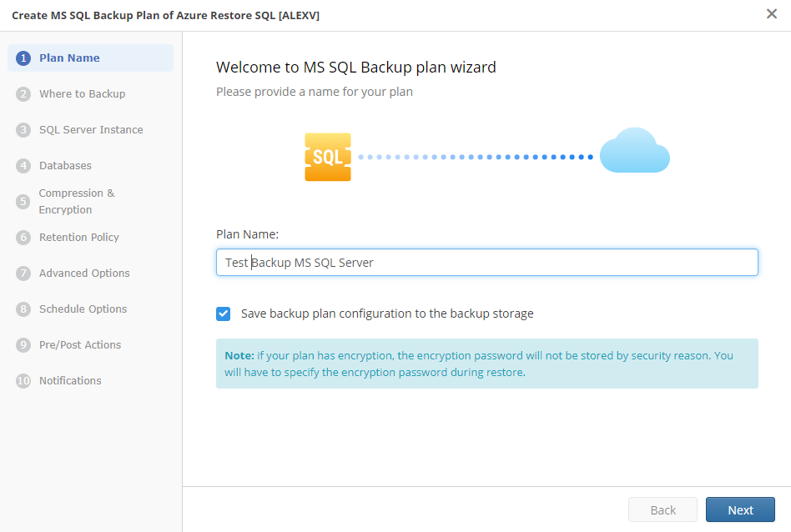Image resolution: width=791 pixels, height=532 pixels.
Task: Go to Where to Backup step
Action: click(x=82, y=94)
